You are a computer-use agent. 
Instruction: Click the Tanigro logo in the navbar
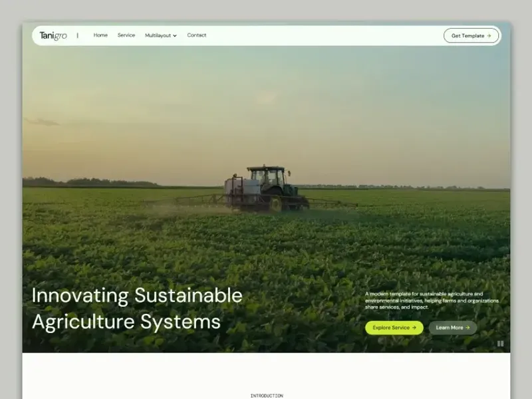pos(53,35)
